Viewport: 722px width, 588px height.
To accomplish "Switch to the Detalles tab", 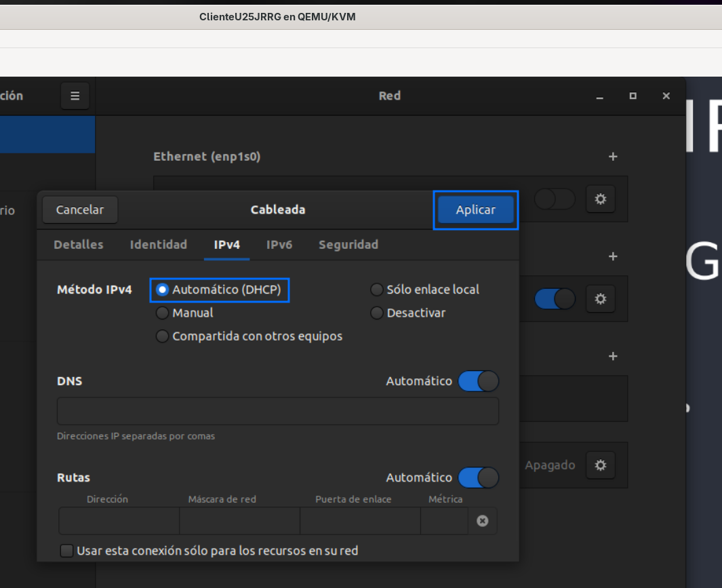I will point(79,245).
